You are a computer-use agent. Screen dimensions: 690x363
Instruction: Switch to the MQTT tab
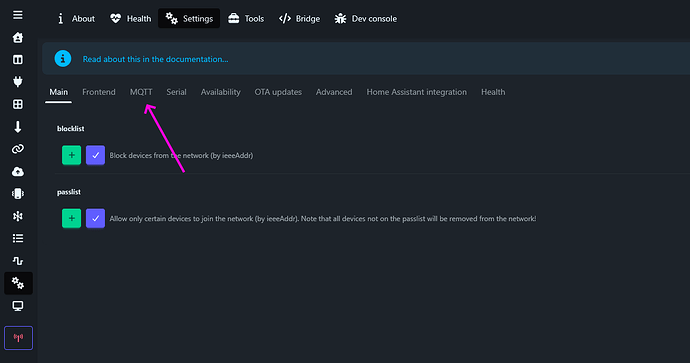141,92
